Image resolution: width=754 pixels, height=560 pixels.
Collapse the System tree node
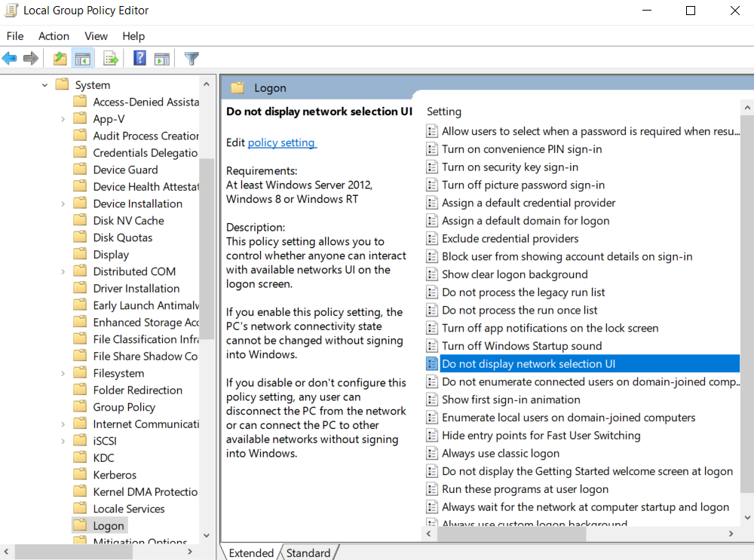coord(45,85)
